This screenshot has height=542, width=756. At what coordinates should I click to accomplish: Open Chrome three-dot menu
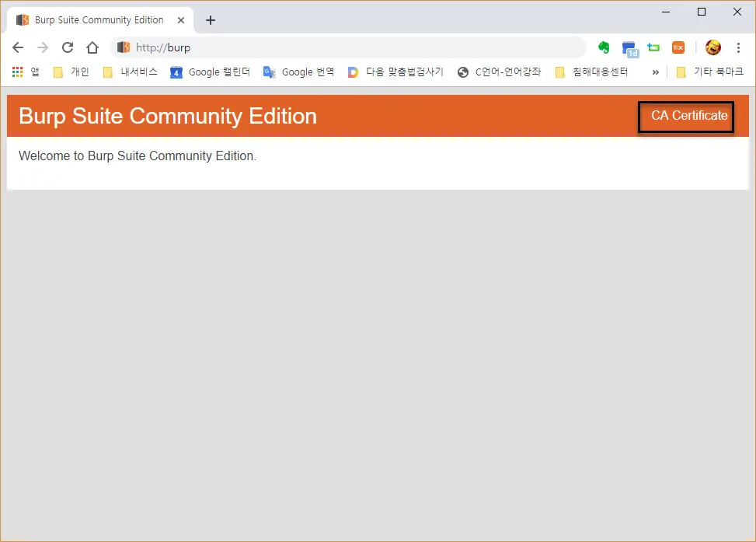pyautogui.click(x=738, y=47)
